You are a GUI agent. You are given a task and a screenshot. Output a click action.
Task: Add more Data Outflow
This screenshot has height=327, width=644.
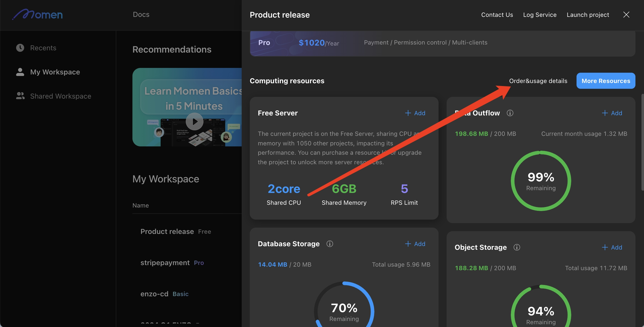click(612, 113)
